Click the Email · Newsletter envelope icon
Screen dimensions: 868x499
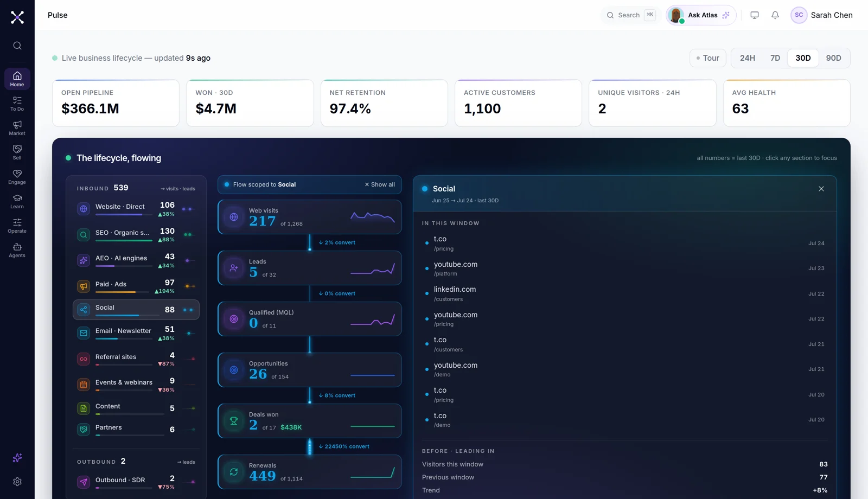tap(84, 333)
